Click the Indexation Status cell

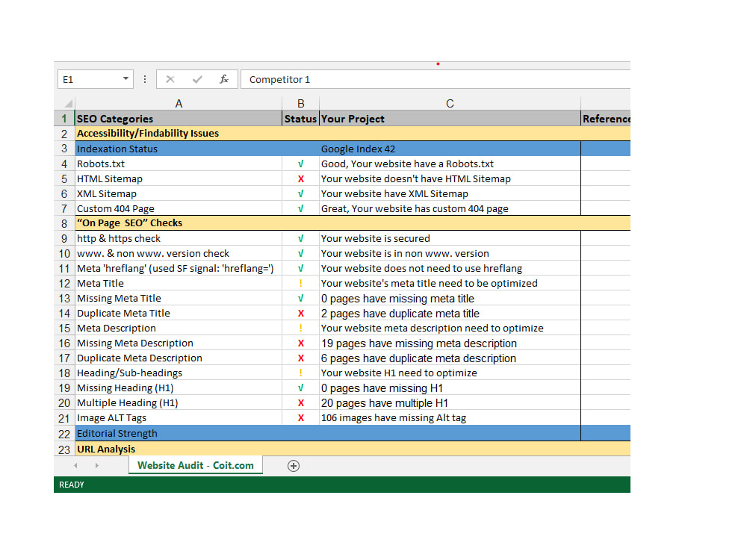(179, 149)
